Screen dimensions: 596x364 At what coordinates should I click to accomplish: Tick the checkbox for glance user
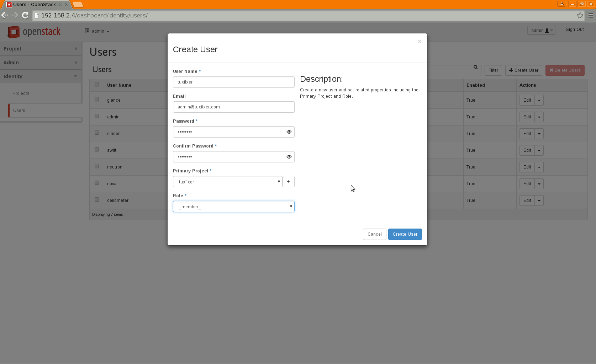pos(97,100)
